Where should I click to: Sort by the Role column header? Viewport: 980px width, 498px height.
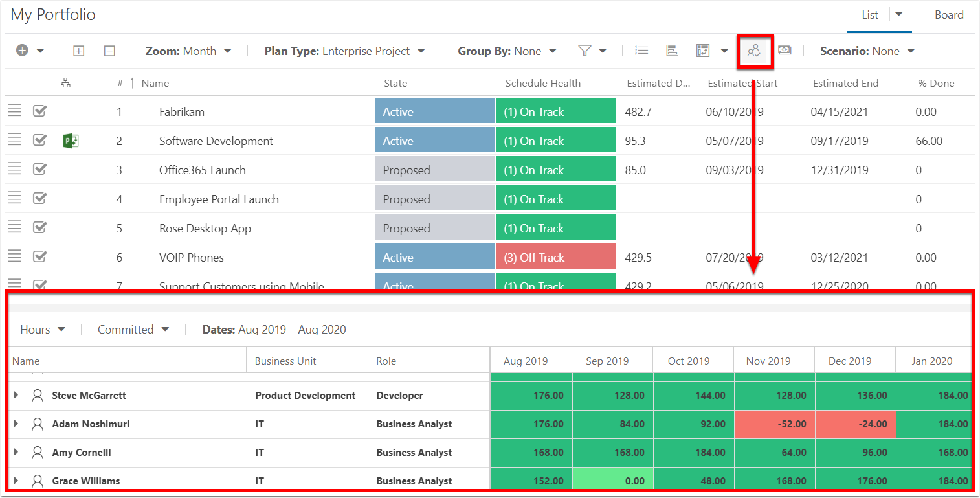[x=386, y=361]
